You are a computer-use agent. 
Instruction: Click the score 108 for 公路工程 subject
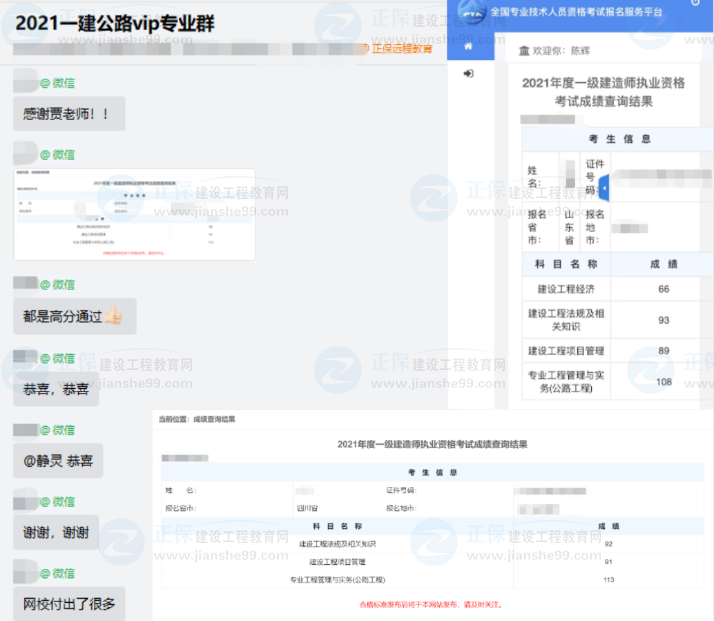click(663, 381)
